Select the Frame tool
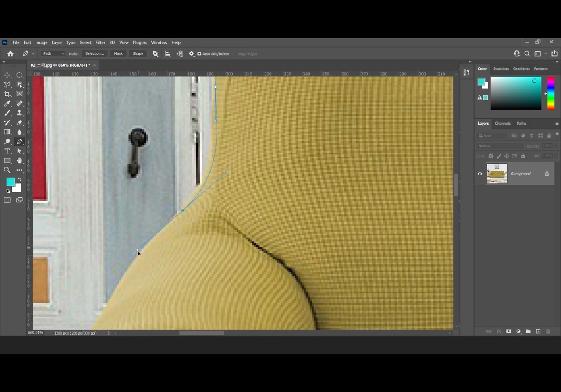This screenshot has width=561, height=392. click(19, 94)
